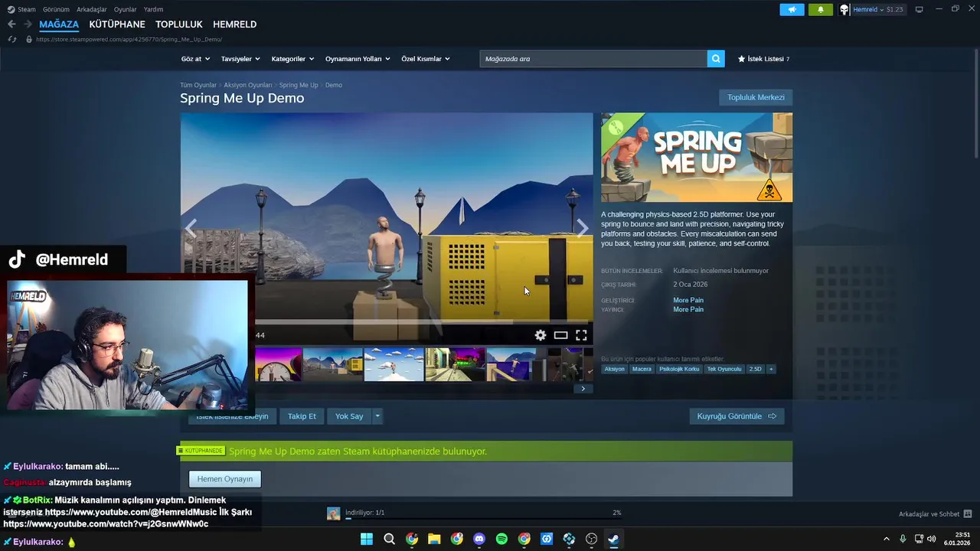
Task: Click the Aksiyon Oyunları breadcrumb
Action: coord(248,85)
